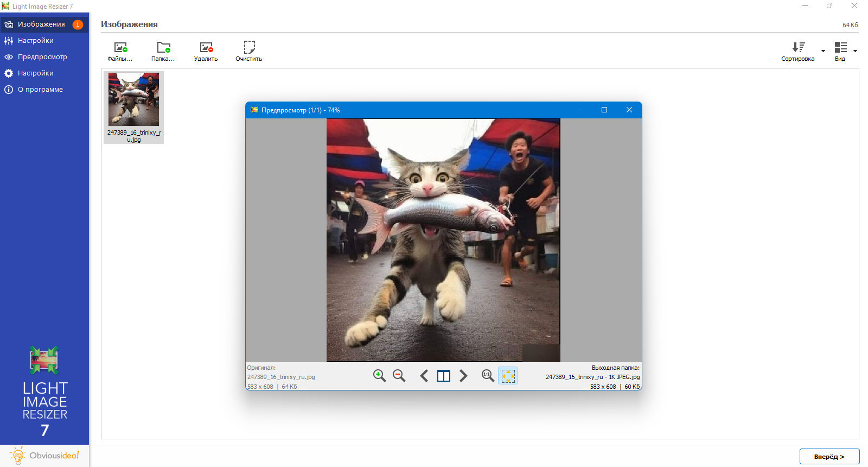Click the Вперёд > button
This screenshot has width=868, height=467.
829,457
